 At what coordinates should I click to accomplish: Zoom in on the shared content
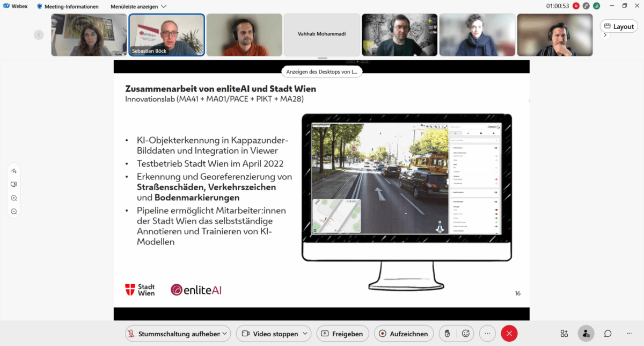(14, 198)
